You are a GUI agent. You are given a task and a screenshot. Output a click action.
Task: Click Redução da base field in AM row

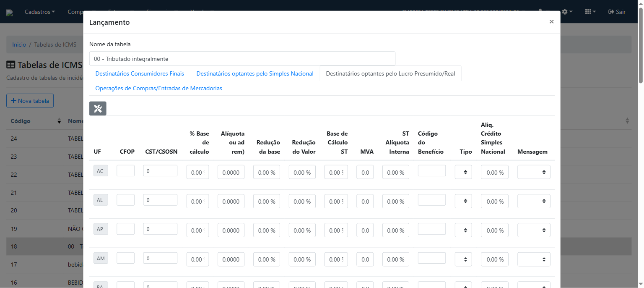pos(267,259)
